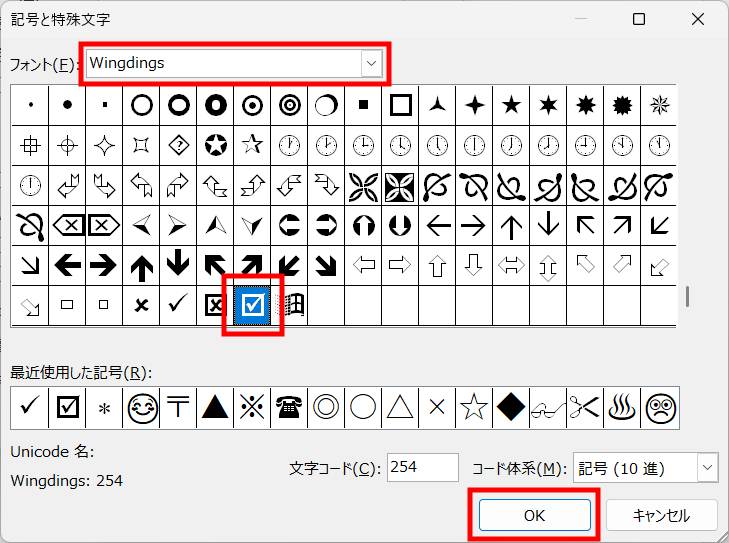Select the checked box symbol in the grid
The width and height of the screenshot is (729, 543).
point(252,305)
